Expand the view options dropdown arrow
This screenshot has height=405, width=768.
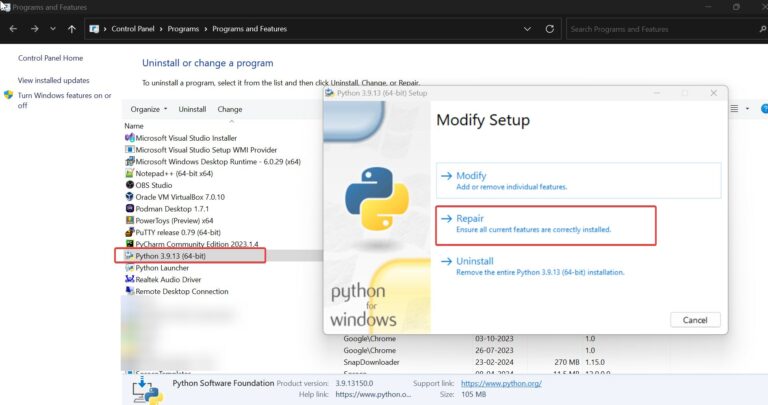tap(747, 109)
